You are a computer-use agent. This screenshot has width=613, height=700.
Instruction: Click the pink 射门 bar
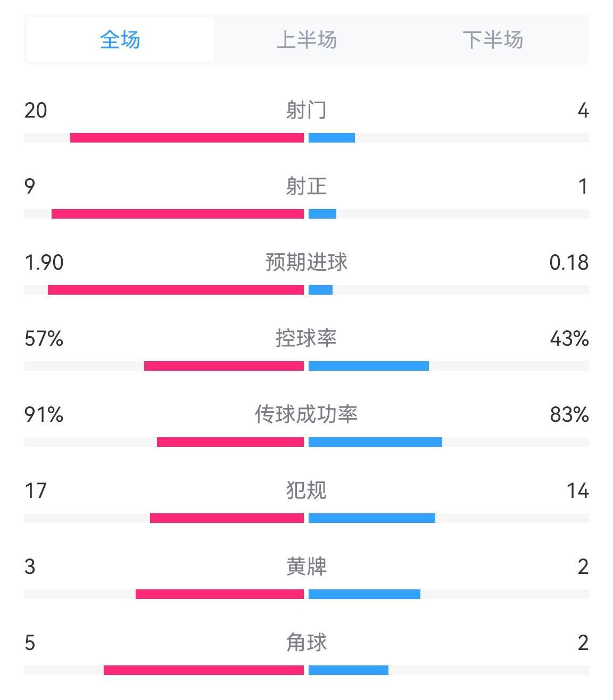[187, 138]
